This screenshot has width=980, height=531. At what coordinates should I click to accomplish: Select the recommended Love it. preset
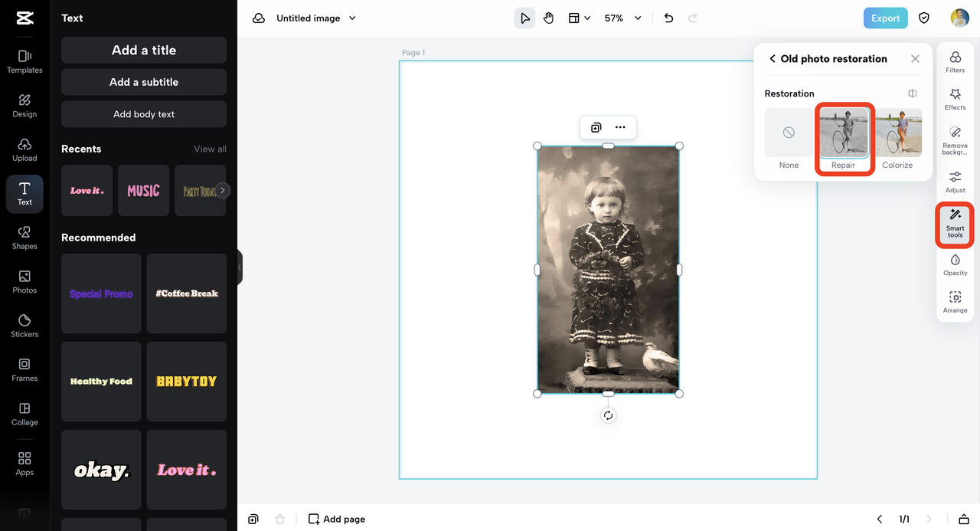(x=187, y=470)
